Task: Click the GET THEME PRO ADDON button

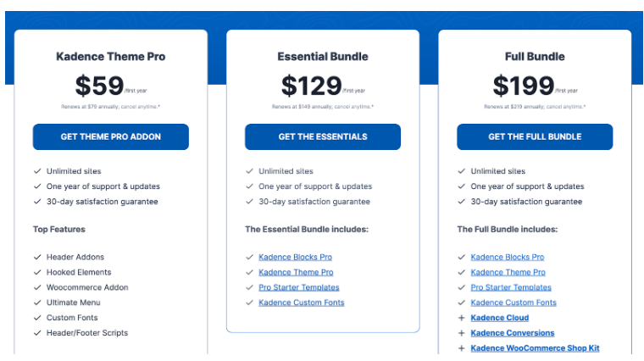Action: click(x=111, y=136)
